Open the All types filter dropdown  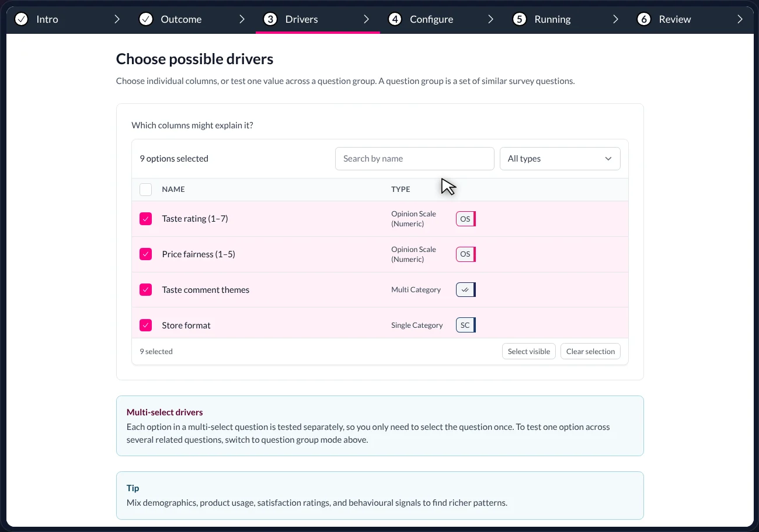point(560,159)
